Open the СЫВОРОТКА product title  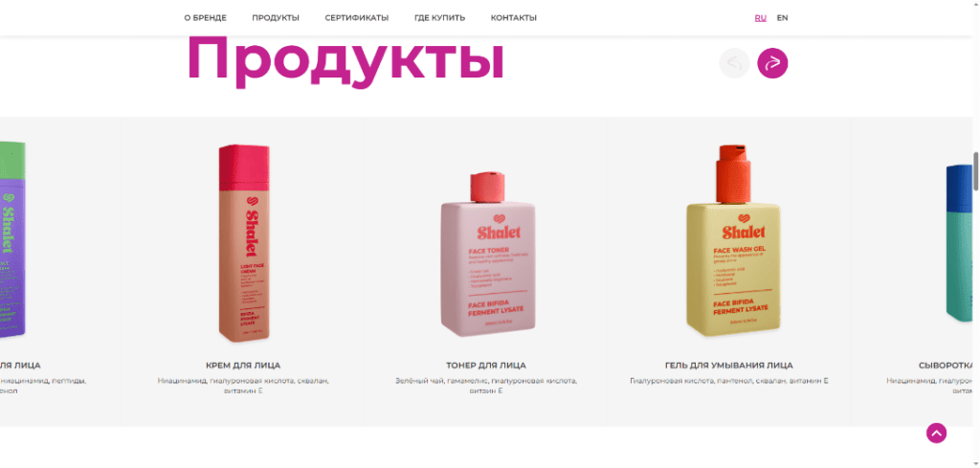click(947, 366)
